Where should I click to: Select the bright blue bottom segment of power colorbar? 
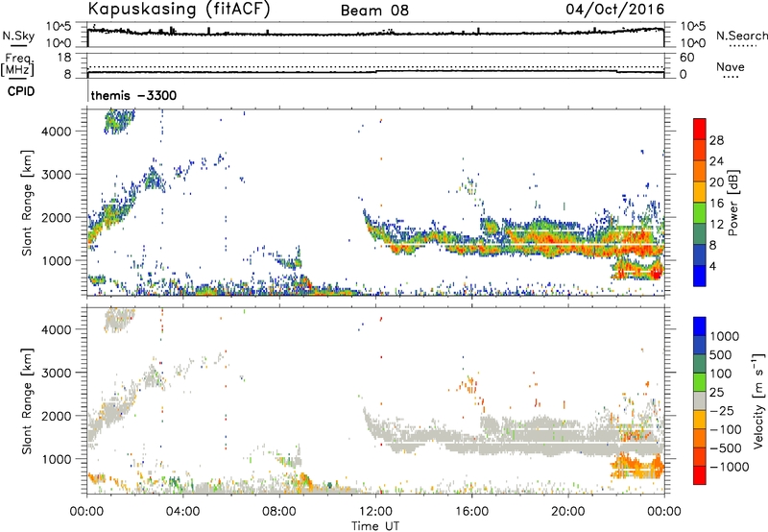pyautogui.click(x=700, y=276)
